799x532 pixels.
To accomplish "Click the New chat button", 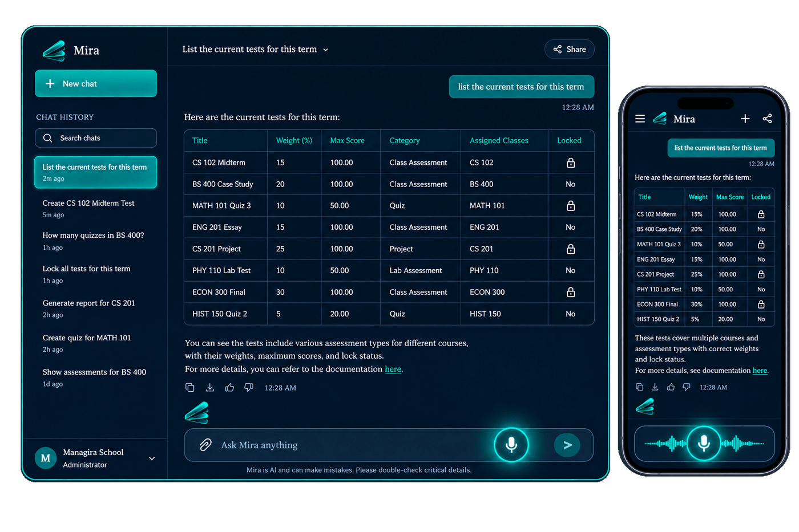I will tap(96, 84).
